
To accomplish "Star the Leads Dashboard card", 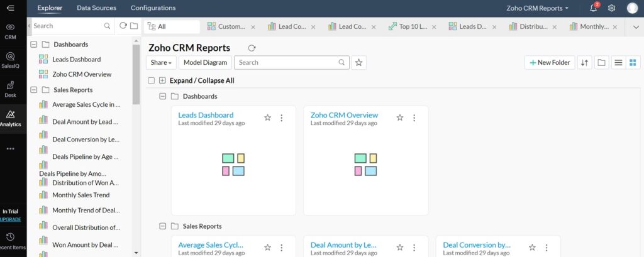I will [x=268, y=118].
